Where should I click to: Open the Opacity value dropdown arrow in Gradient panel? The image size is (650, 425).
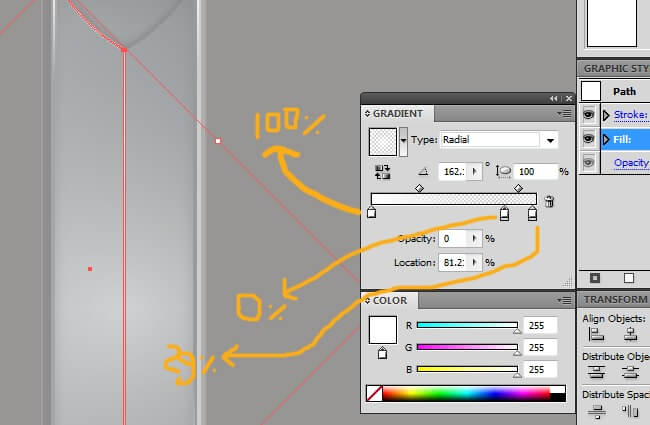[x=475, y=238]
